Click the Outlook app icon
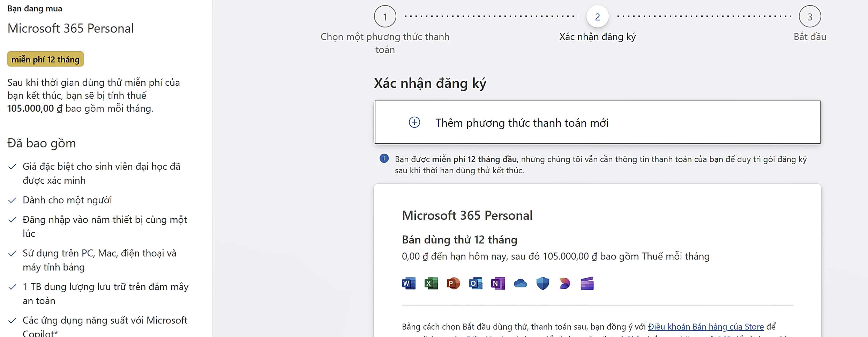The width and height of the screenshot is (868, 337). 476,283
